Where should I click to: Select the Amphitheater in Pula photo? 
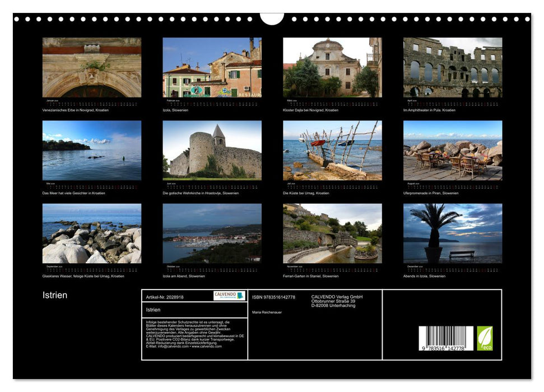[x=453, y=67]
